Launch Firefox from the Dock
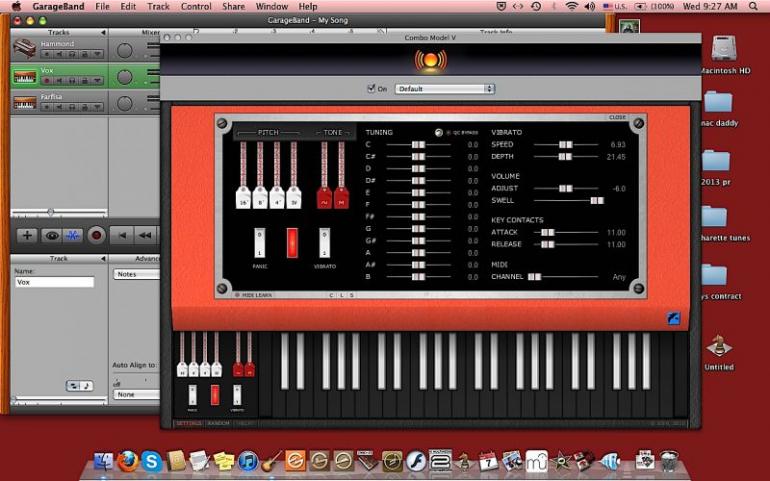This screenshot has width=770, height=481. coord(127,461)
